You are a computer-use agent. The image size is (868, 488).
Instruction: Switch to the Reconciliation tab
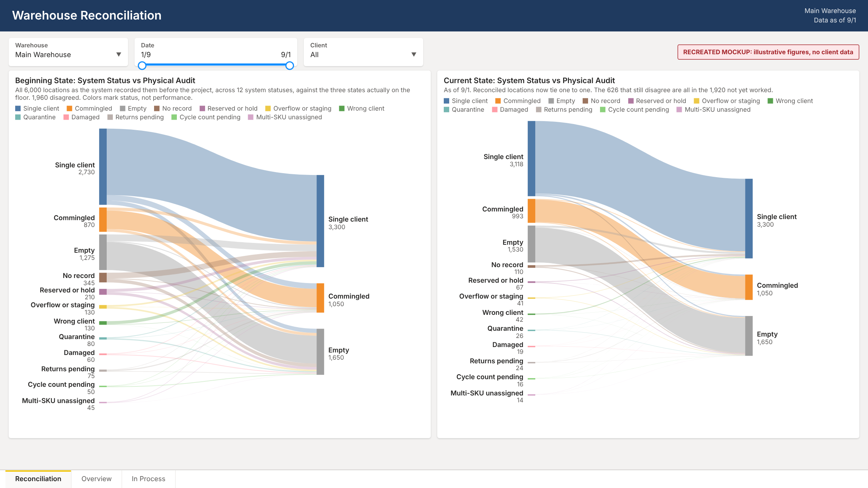38,479
